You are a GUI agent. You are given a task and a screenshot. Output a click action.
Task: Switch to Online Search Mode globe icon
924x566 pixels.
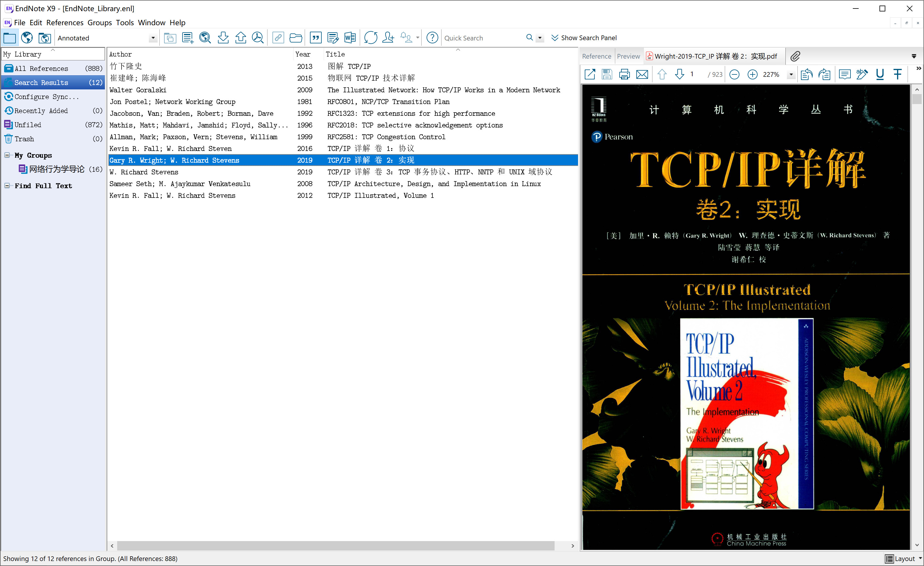[27, 38]
